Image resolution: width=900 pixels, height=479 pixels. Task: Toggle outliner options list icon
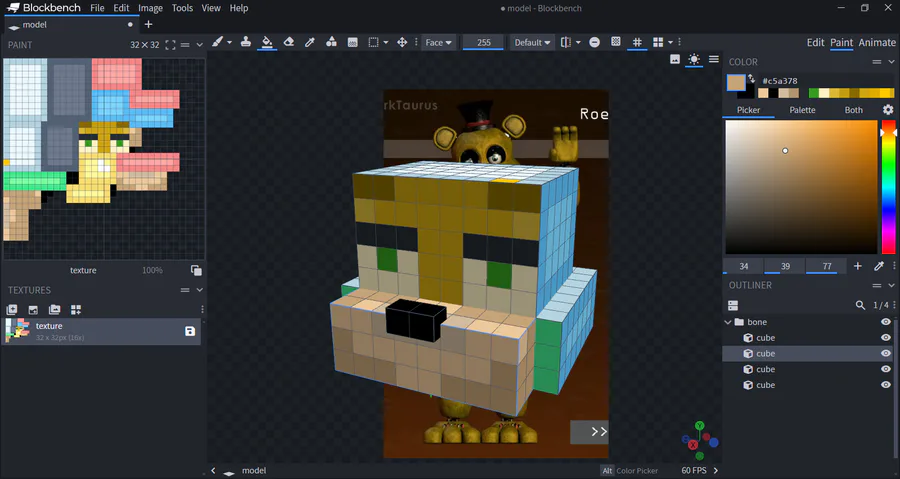tap(733, 305)
